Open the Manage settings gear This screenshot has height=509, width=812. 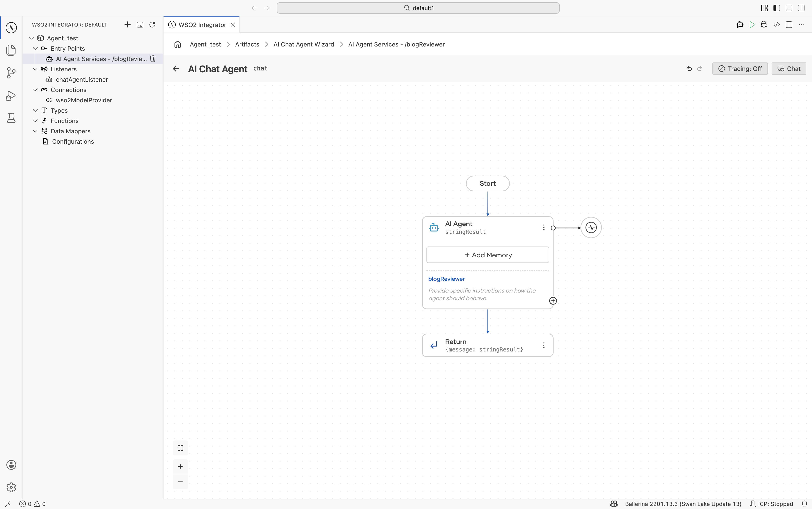11,487
